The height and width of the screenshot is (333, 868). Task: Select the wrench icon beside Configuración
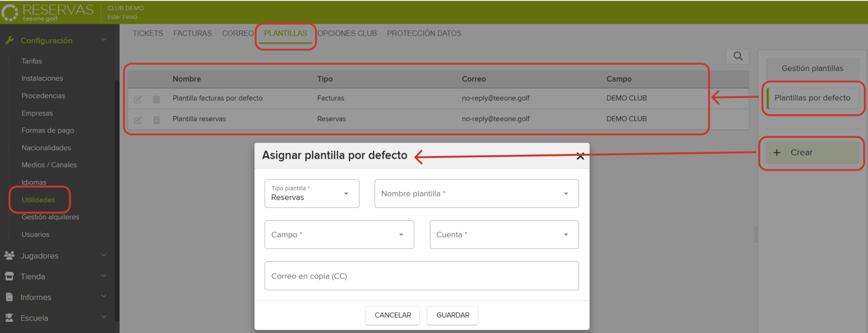(10, 40)
